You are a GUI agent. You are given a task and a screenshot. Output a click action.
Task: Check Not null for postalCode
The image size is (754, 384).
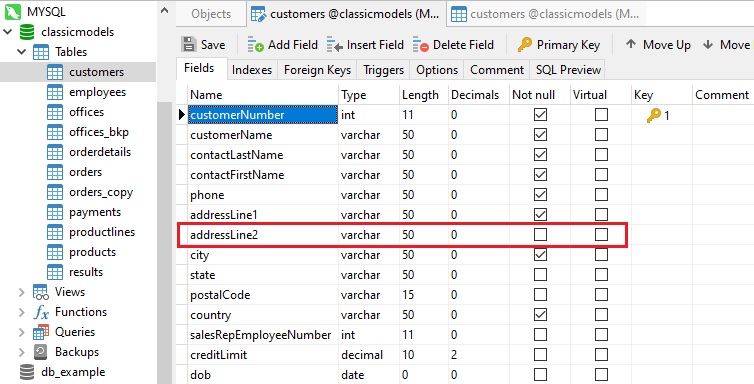point(540,295)
